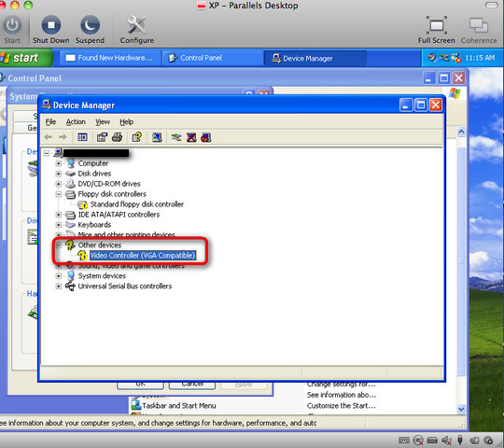The width and height of the screenshot is (504, 448).
Task: Click the keyboard icon in Parallels status bar
Action: [404, 441]
